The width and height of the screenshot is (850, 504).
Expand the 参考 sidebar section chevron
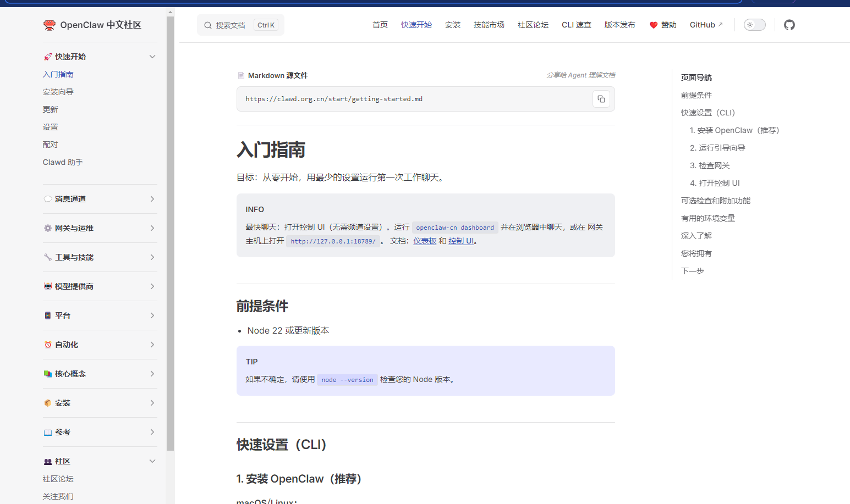pyautogui.click(x=152, y=432)
